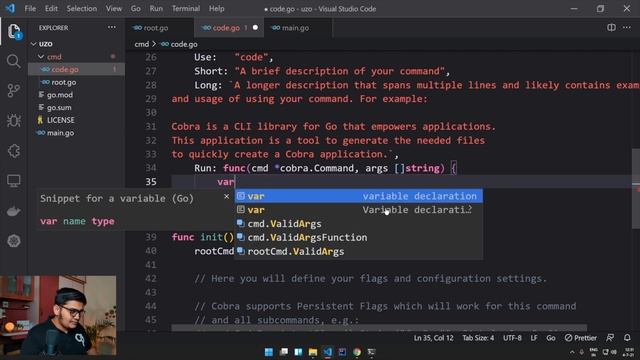Open Source Control view
Viewport: 640px width, 360px height.
pyautogui.click(x=13, y=91)
